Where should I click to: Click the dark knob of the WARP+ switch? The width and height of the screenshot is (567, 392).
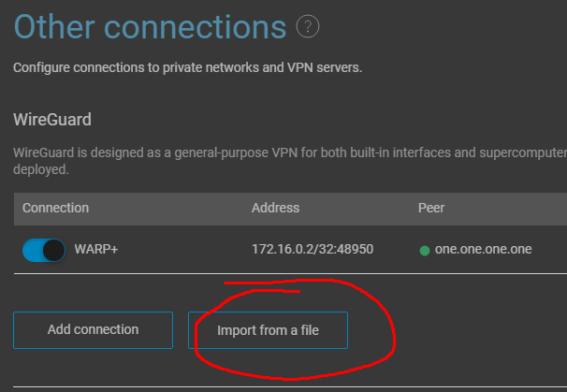[x=54, y=250]
